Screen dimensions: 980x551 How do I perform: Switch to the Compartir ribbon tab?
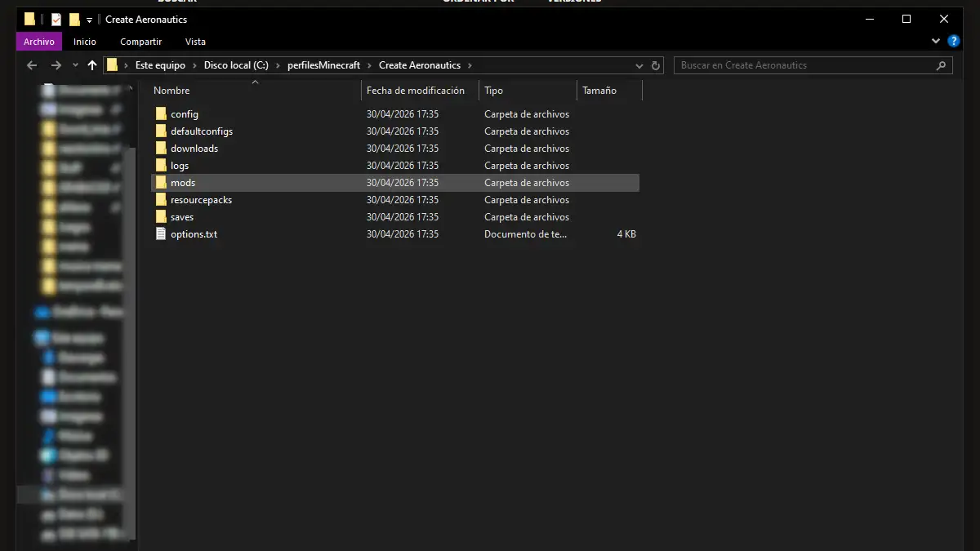[x=140, y=42]
